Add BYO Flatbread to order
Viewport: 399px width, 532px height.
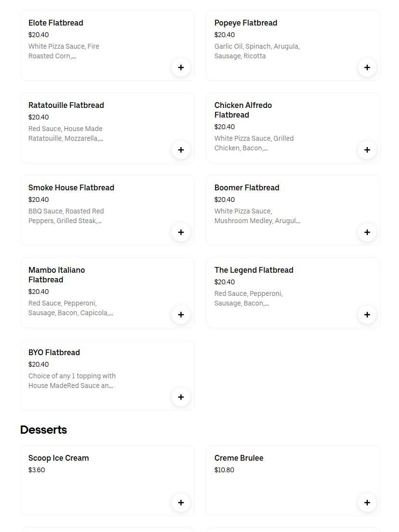pyautogui.click(x=180, y=397)
